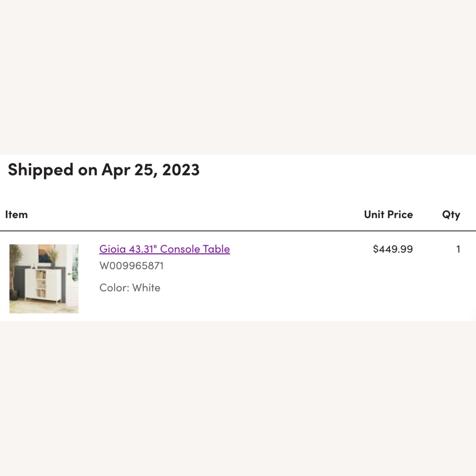The image size is (476, 476).
Task: Click the quantity value of 1
Action: click(x=458, y=249)
